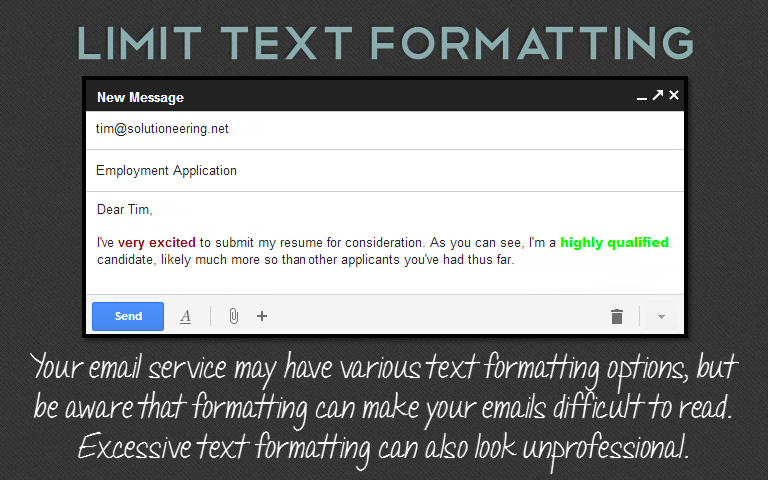Expand the more options arrow beside the trash
The height and width of the screenshot is (480, 768).
(x=661, y=317)
